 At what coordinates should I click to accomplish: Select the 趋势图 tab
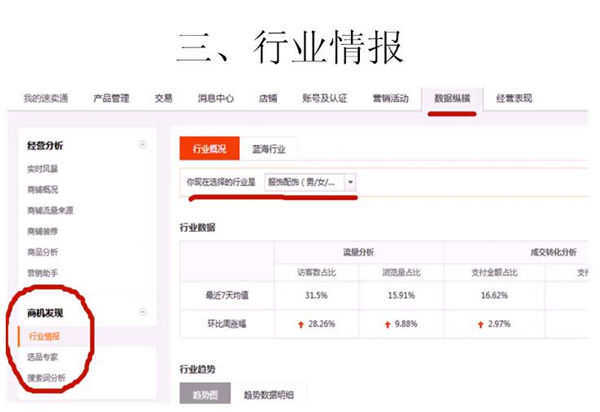(205, 394)
